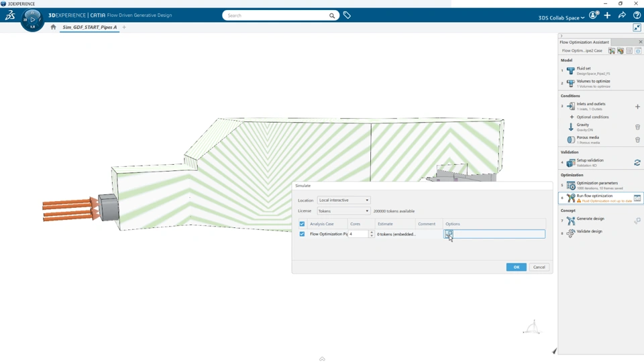Refresh the setup validation
The image size is (644, 362).
[x=637, y=163]
